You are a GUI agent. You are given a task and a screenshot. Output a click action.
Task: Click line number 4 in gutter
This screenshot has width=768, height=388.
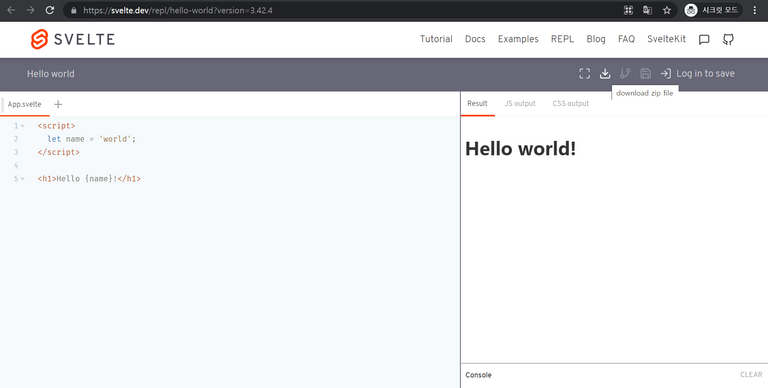coord(16,166)
